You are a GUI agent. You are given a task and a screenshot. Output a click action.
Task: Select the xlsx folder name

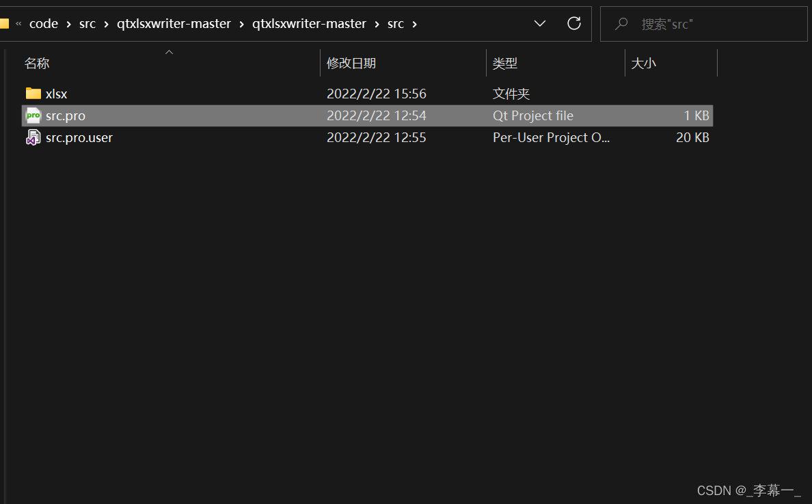[x=57, y=94]
